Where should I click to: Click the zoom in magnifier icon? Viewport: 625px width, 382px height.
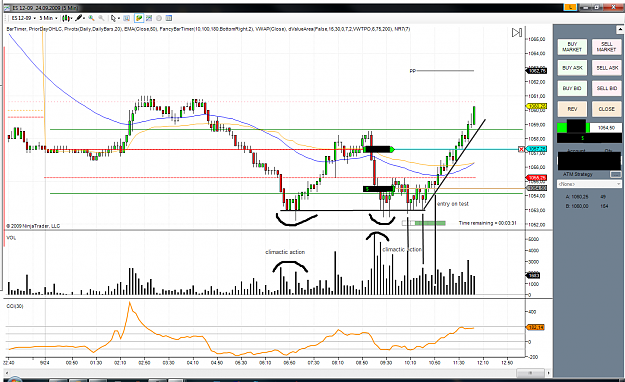pyautogui.click(x=91, y=18)
